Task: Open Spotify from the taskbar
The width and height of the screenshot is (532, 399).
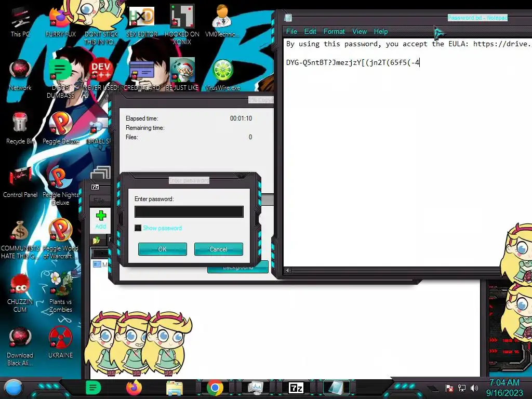Action: (94, 388)
